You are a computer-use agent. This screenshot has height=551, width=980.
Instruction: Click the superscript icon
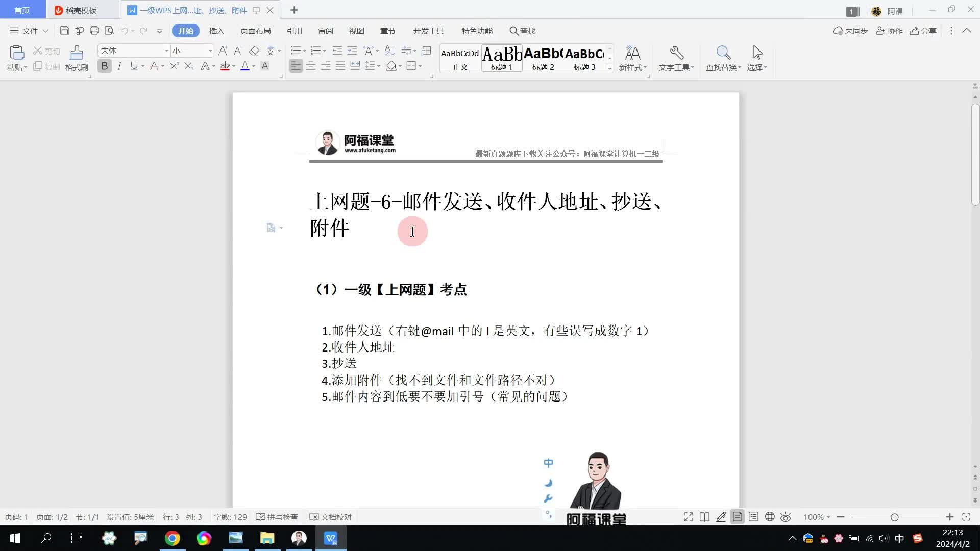174,66
